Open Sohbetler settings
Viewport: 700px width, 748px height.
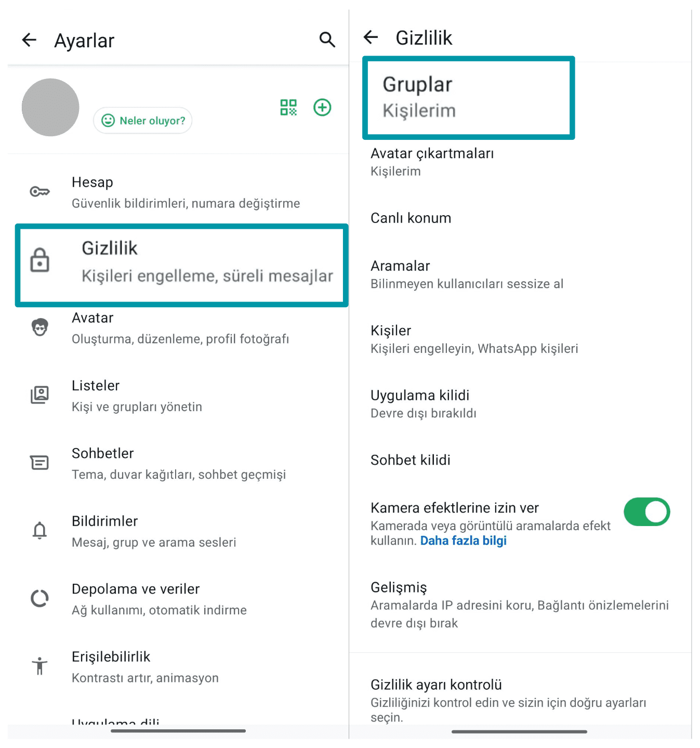179,463
